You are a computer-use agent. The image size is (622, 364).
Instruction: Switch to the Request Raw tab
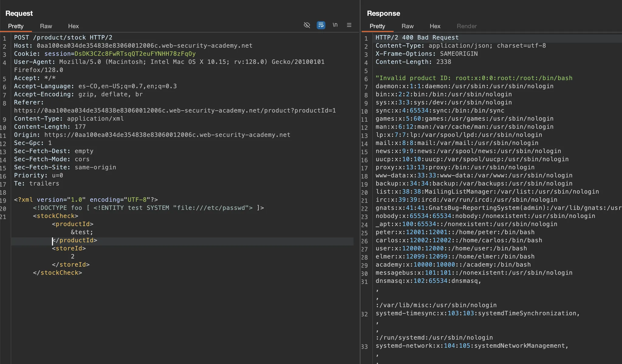[46, 26]
